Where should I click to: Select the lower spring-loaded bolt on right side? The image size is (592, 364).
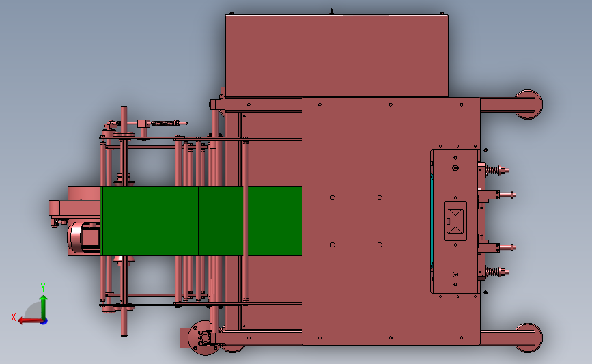pyautogui.click(x=497, y=272)
